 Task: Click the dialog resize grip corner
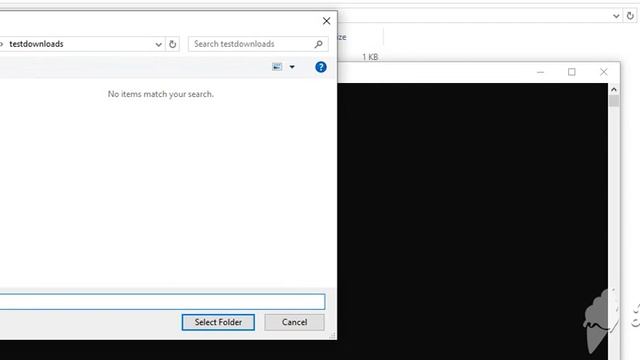coord(332,336)
